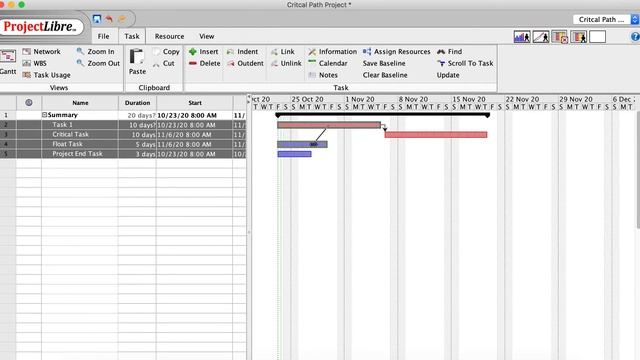Open the Gantt view icon

click(8, 56)
